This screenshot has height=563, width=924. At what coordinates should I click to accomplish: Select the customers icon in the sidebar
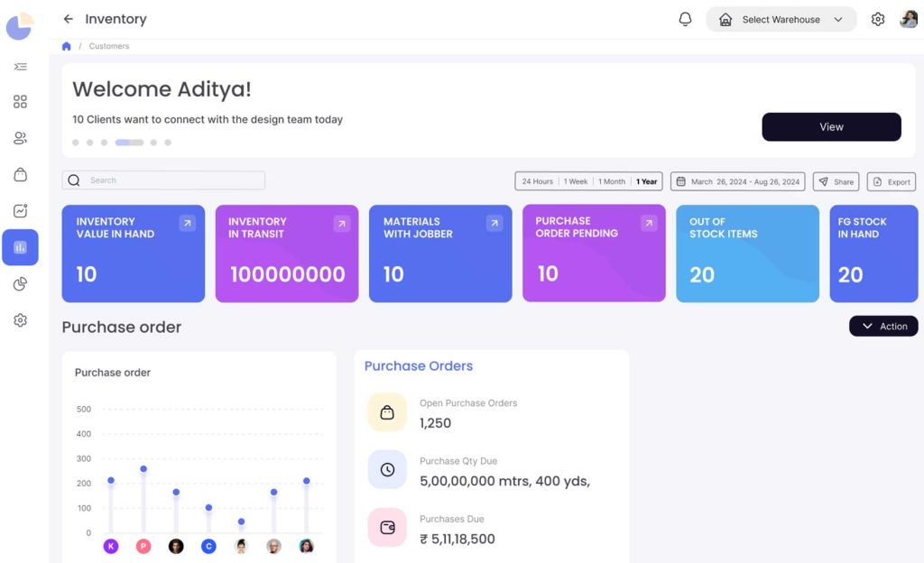tap(20, 137)
